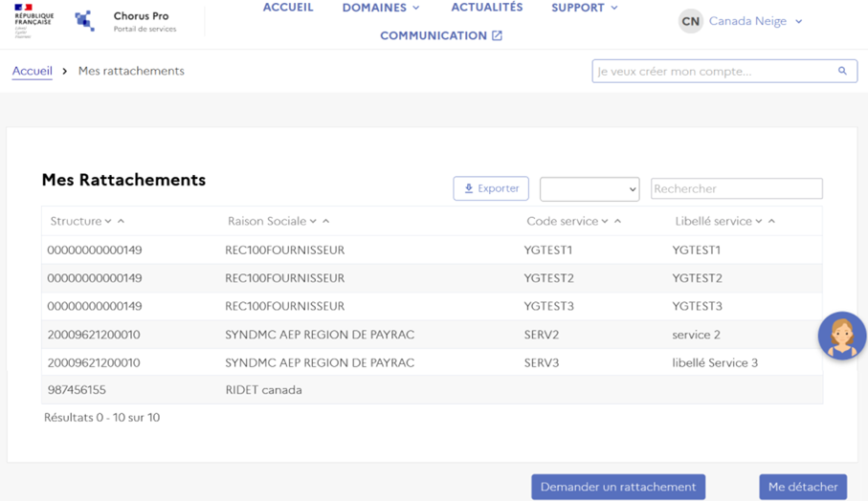Open the empty filter combo box
Image resolution: width=868 pixels, height=501 pixels.
click(x=590, y=189)
